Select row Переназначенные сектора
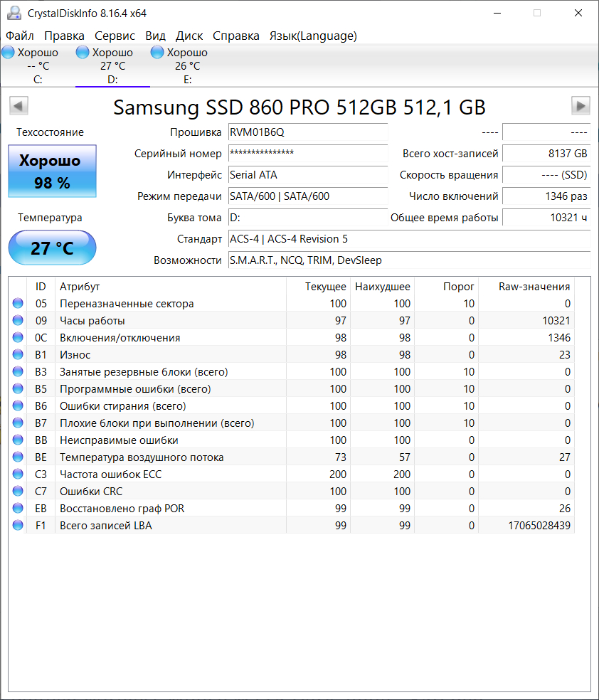 (x=292, y=304)
